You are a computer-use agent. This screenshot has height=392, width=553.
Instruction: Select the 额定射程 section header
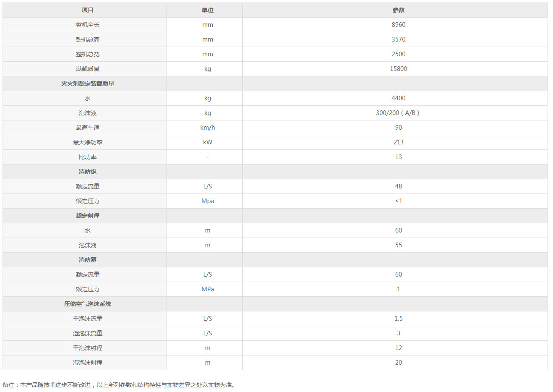pos(88,216)
